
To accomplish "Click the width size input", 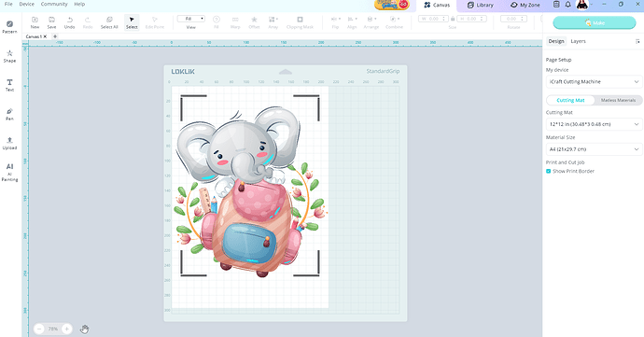I will (x=433, y=19).
